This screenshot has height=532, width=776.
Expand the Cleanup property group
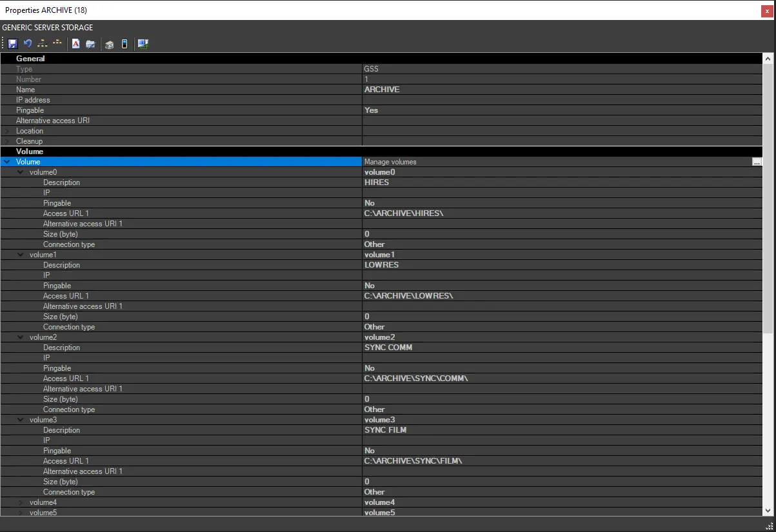coord(7,141)
